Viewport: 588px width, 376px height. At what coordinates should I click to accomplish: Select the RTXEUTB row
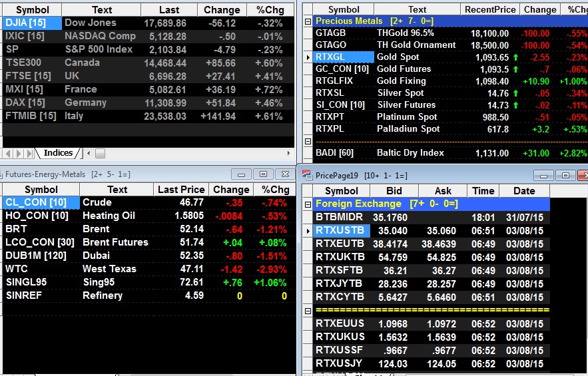(x=432, y=244)
